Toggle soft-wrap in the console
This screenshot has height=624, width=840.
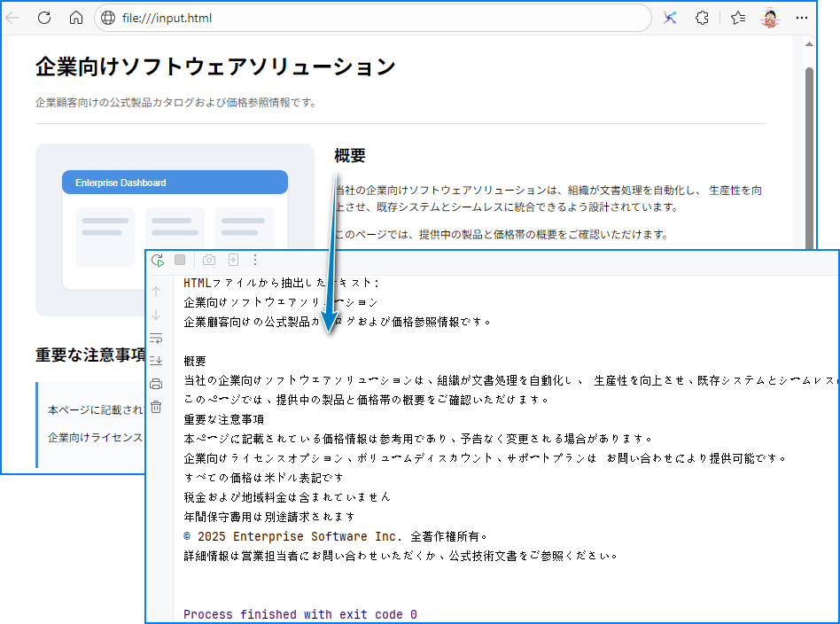156,338
